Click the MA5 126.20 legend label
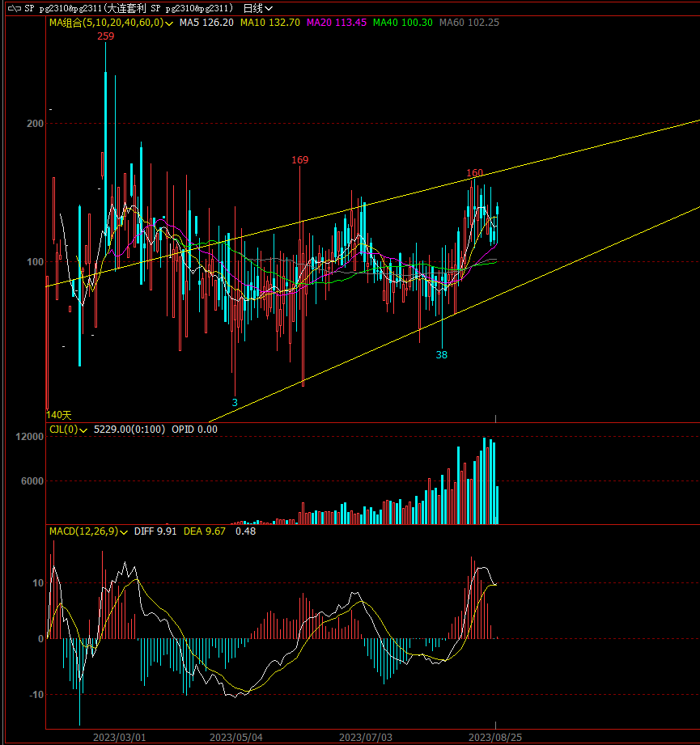700x745 pixels. 206,23
